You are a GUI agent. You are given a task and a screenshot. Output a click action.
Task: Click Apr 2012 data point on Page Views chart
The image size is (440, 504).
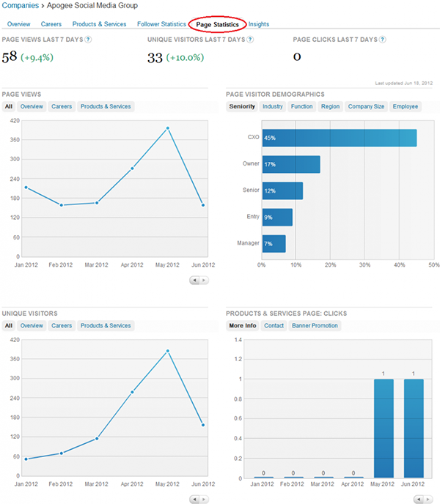coord(132,168)
